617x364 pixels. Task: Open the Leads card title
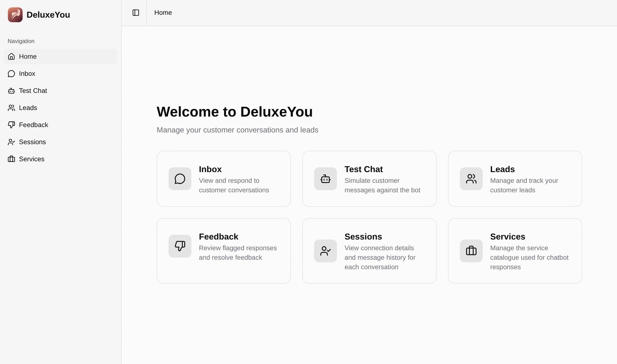[x=502, y=169]
